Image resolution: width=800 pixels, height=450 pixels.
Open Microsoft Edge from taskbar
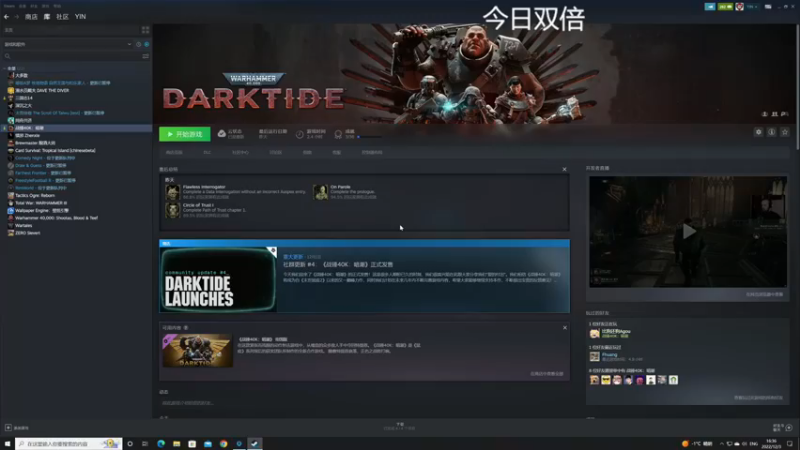(x=161, y=444)
